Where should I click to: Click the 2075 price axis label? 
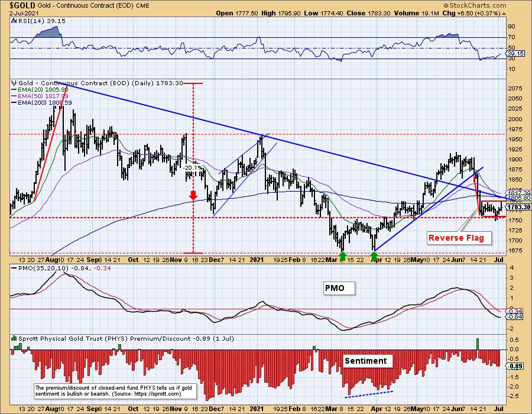pyautogui.click(x=515, y=89)
